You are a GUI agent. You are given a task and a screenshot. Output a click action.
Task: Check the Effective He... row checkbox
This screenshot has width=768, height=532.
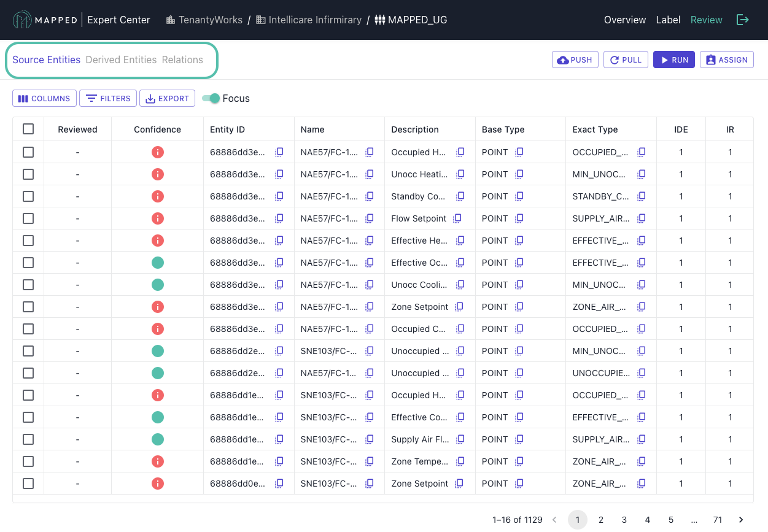click(x=28, y=241)
